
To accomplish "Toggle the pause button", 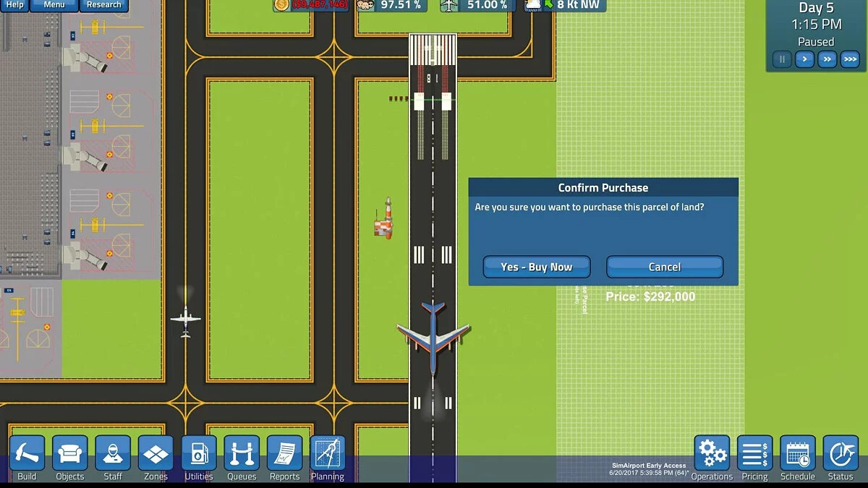I will tap(781, 59).
